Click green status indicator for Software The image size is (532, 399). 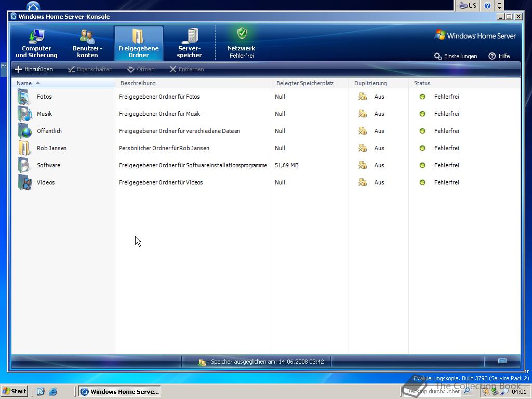pos(422,165)
